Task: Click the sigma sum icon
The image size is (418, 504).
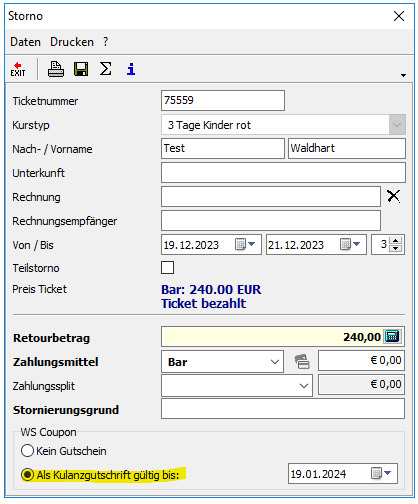Action: [106, 69]
